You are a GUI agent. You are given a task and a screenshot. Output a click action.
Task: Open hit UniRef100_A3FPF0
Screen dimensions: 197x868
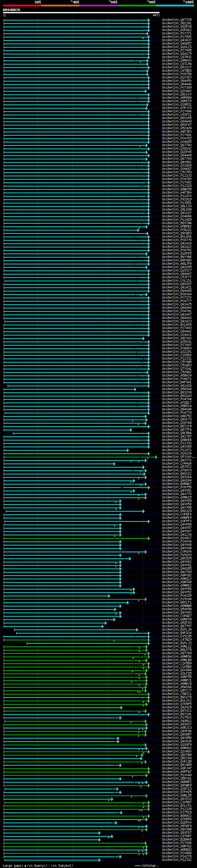pos(177,521)
